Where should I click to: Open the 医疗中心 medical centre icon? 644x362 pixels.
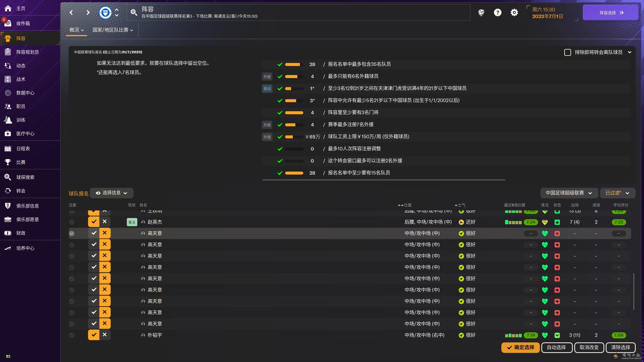coord(8,133)
